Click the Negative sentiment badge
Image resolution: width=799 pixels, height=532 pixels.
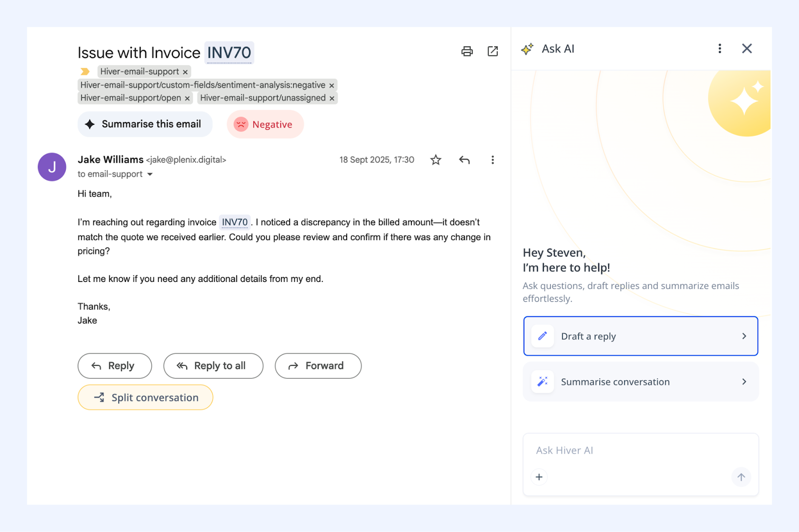click(265, 124)
